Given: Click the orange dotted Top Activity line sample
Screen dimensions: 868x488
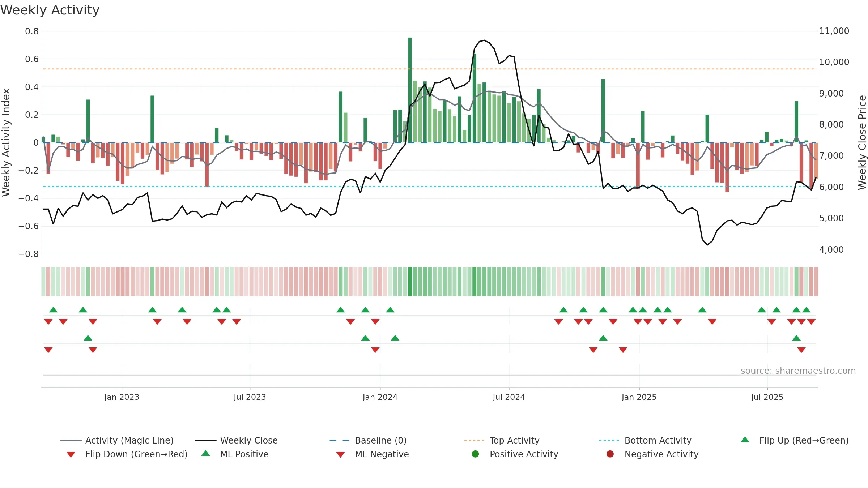Looking at the screenshot, I should (474, 440).
